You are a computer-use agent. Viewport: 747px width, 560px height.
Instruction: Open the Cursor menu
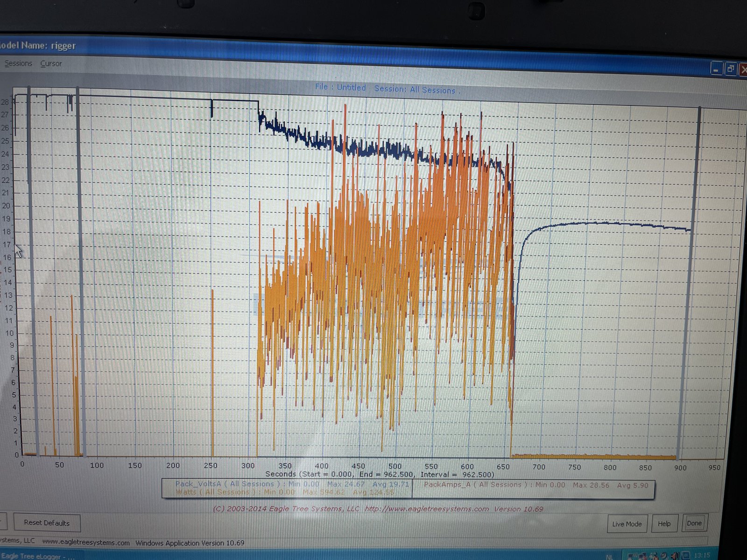point(51,63)
